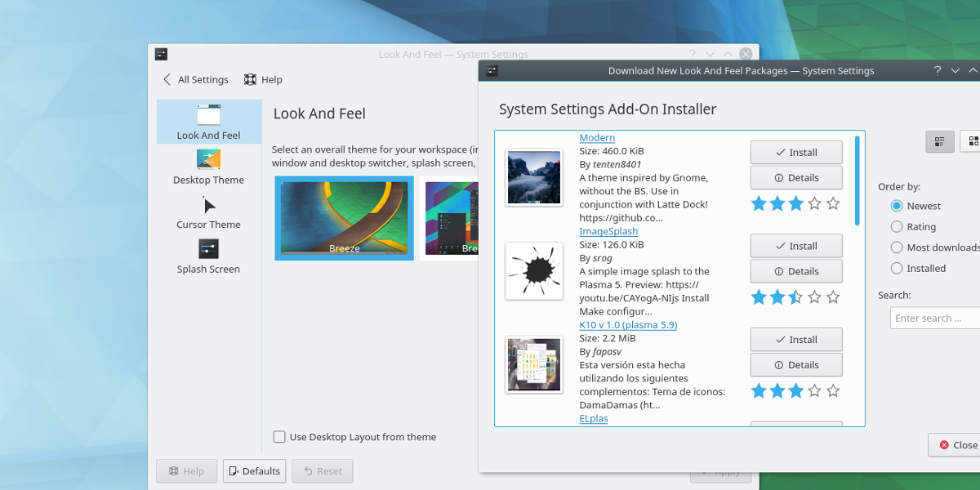This screenshot has height=490, width=980.
Task: Click the Reset button in System Settings
Action: 322,471
